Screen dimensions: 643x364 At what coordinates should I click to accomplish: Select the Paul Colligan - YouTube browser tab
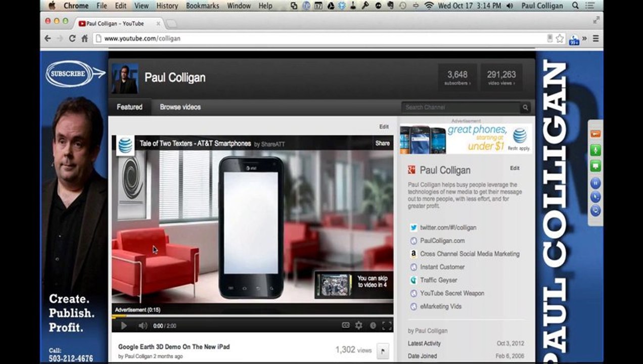click(x=119, y=23)
